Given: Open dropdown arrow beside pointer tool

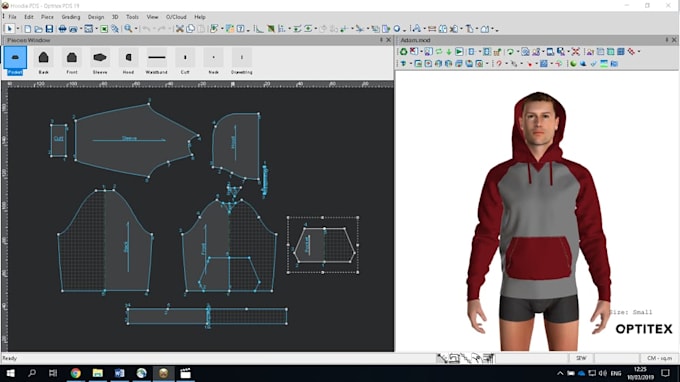Looking at the screenshot, I should pos(17,29).
